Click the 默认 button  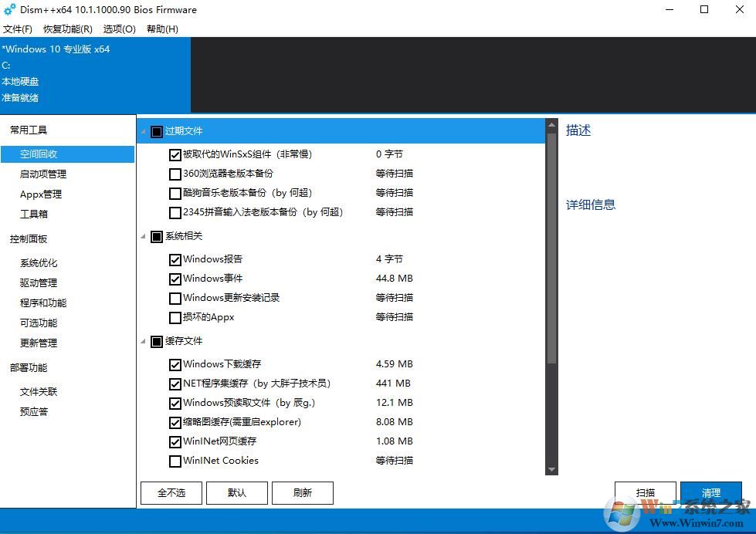pyautogui.click(x=237, y=492)
